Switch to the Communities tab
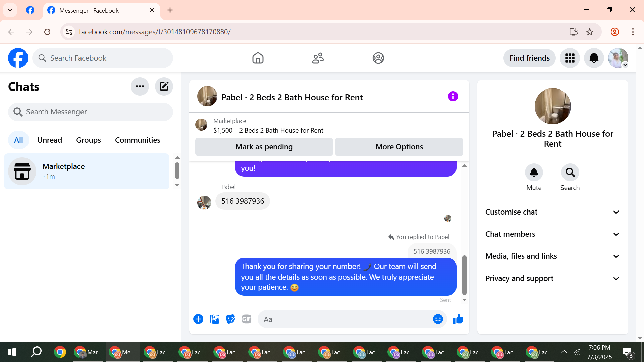Screen dimensions: 644x362 pos(138,140)
